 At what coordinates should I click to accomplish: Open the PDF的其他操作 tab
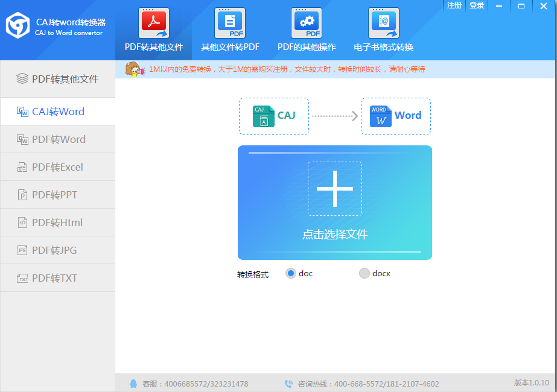[306, 29]
